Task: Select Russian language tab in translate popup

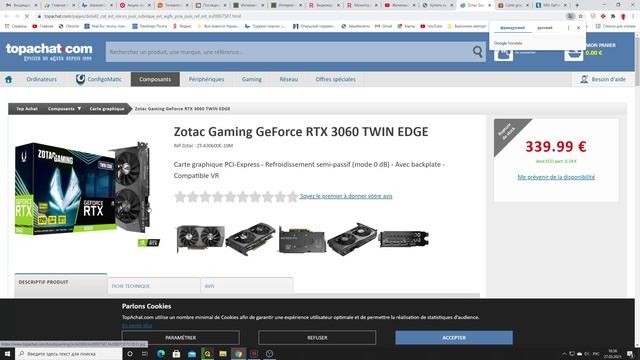Action: coord(544,28)
